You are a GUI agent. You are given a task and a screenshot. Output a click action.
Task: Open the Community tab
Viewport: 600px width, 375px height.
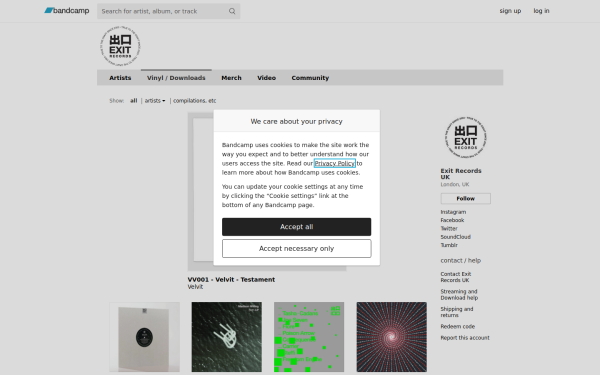click(310, 78)
